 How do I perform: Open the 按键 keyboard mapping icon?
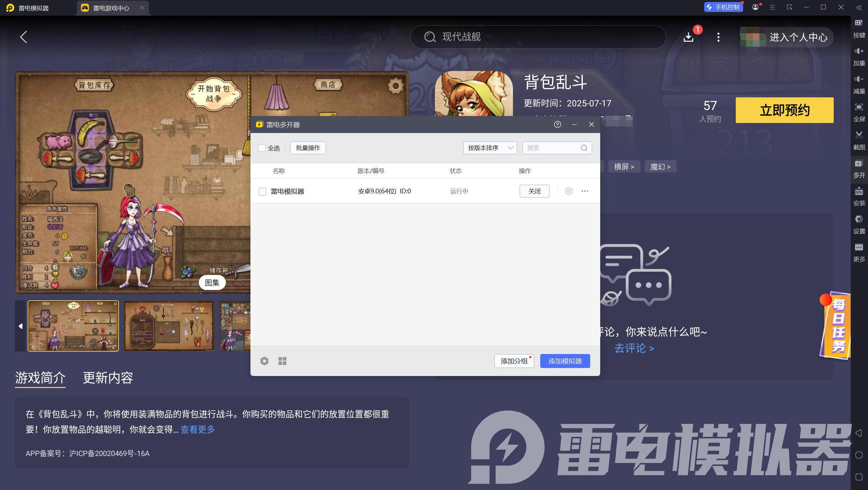859,23
